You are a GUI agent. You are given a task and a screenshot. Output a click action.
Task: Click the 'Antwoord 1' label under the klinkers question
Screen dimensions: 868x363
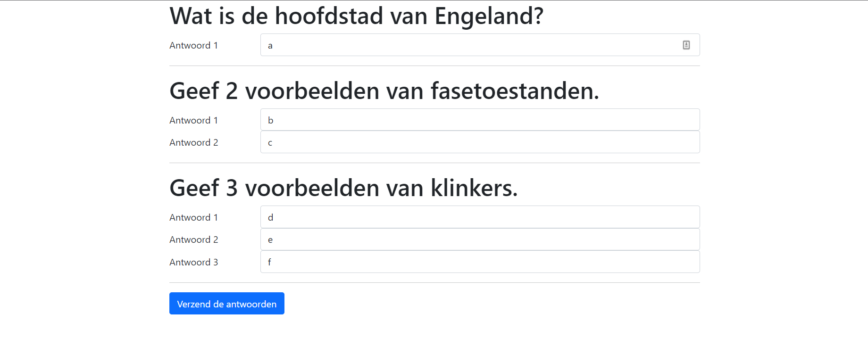(x=193, y=217)
